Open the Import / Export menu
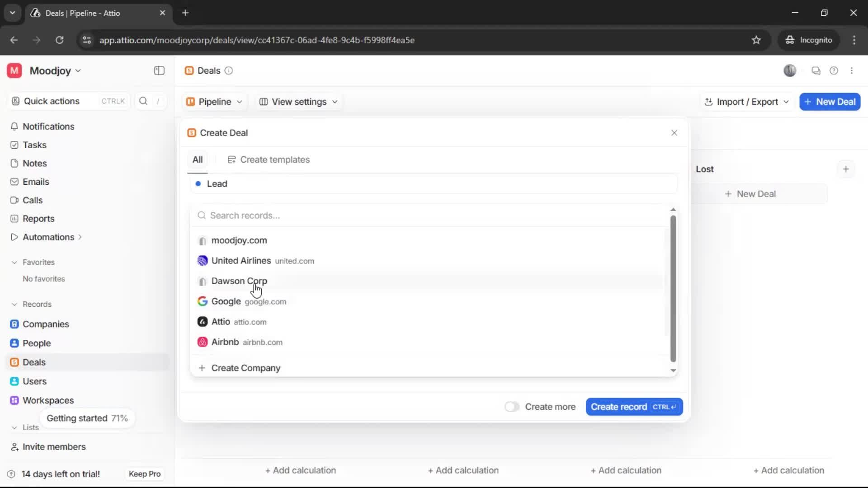 pos(746,102)
